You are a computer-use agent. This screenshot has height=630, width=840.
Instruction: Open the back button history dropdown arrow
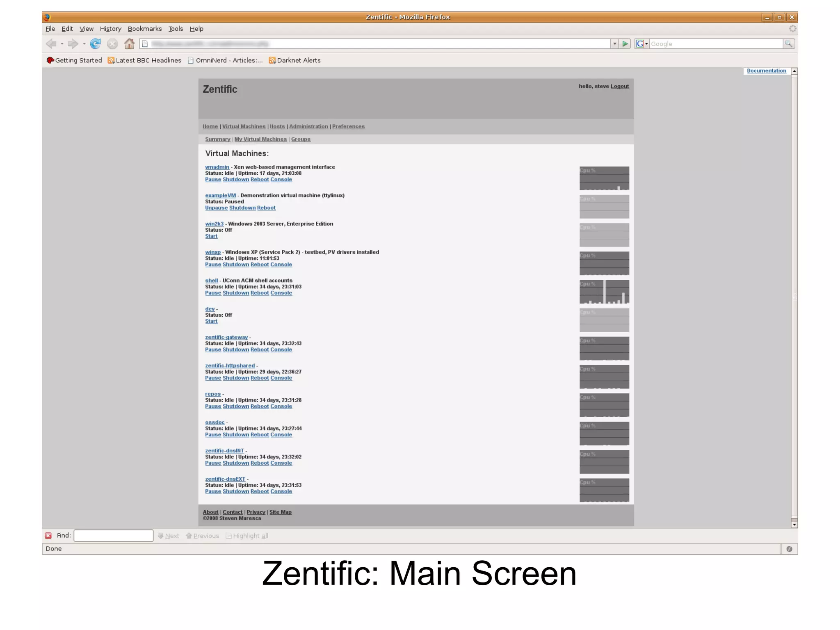(x=62, y=44)
